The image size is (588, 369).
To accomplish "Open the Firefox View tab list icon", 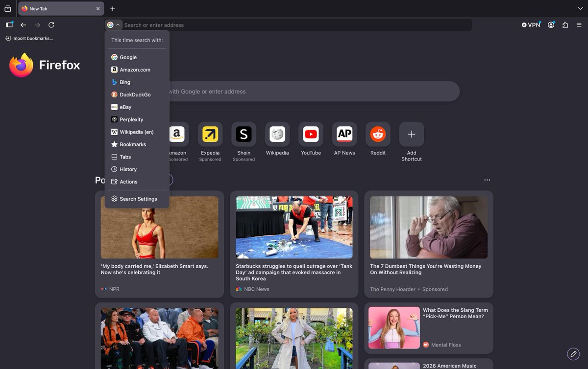I will [8, 9].
